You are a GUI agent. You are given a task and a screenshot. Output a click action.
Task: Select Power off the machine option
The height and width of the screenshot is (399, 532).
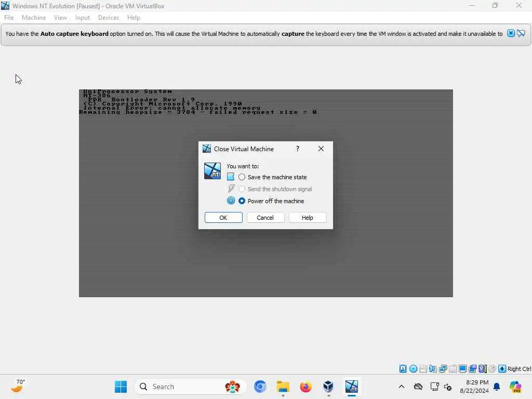271,201
